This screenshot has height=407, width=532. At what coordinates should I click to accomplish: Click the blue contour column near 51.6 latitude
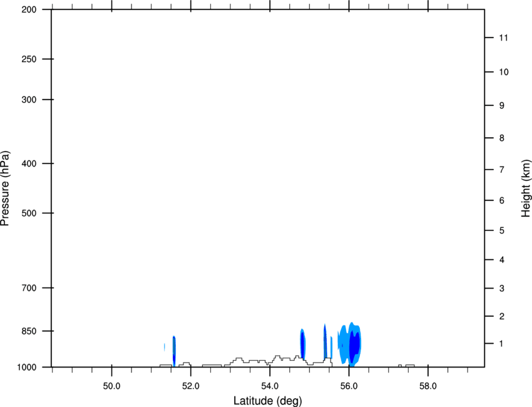coord(174,351)
